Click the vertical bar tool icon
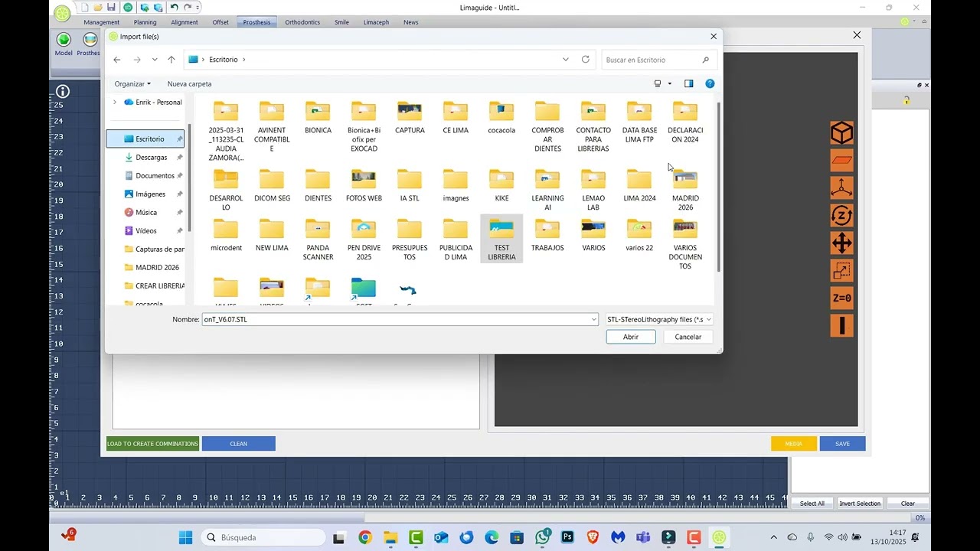The width and height of the screenshot is (980, 551). pyautogui.click(x=842, y=326)
